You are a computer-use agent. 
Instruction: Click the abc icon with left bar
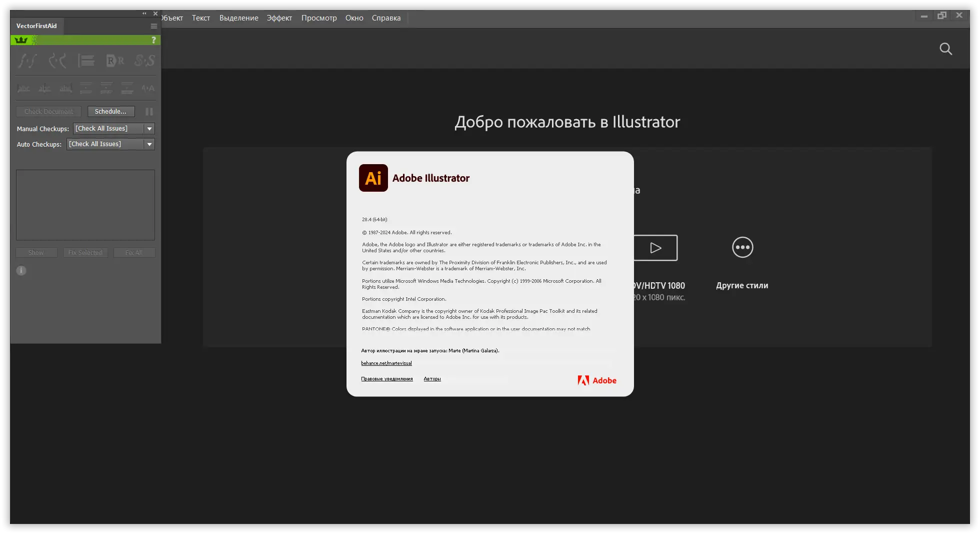(x=23, y=89)
